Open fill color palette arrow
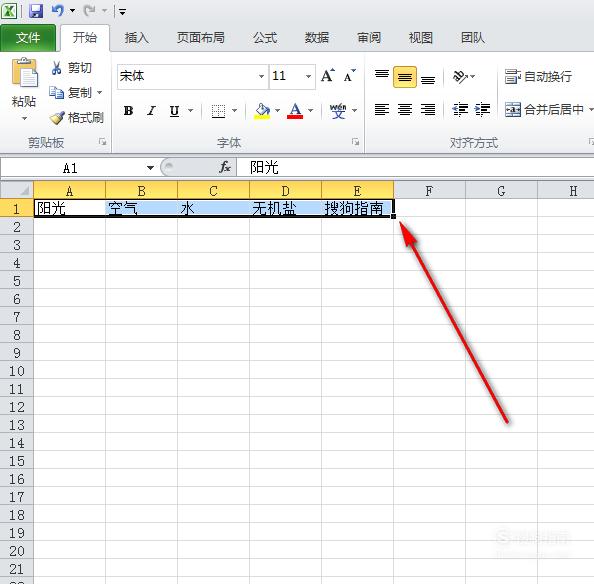594x584 pixels. 278,111
